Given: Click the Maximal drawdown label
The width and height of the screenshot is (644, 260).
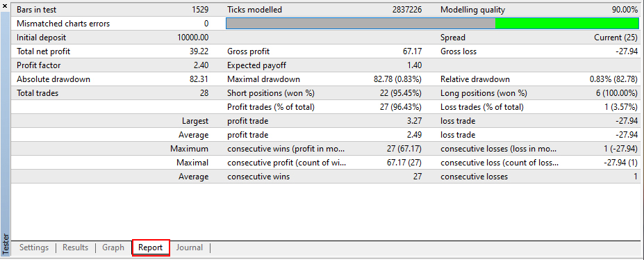Looking at the screenshot, I should [264, 79].
